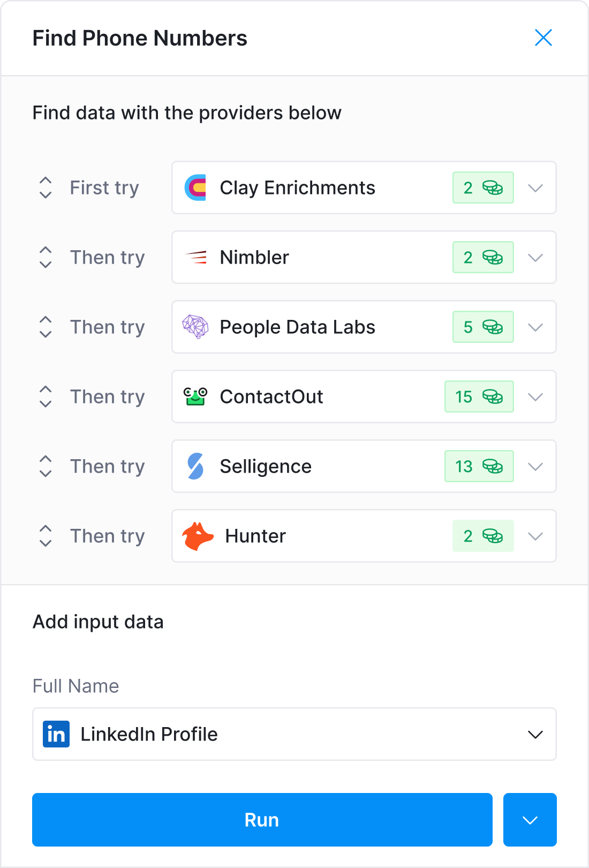
Task: Close the Find Phone Numbers dialog
Action: click(x=543, y=38)
